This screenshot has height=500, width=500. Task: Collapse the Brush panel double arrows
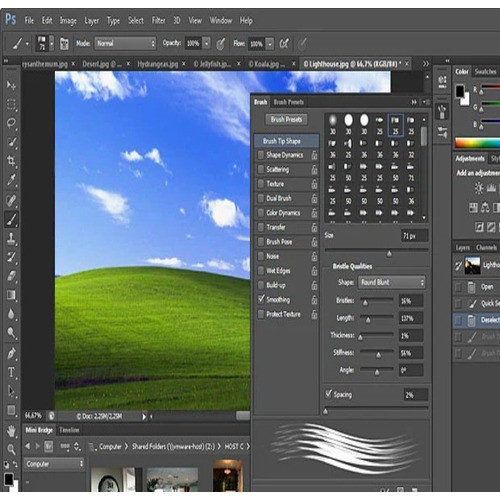[x=414, y=102]
